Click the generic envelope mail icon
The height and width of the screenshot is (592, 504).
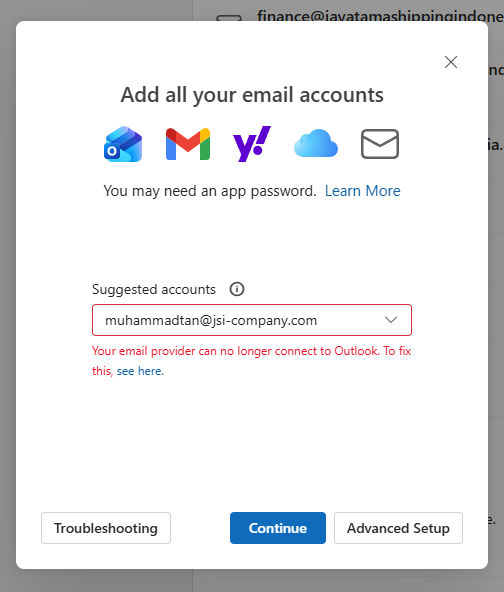pos(380,144)
